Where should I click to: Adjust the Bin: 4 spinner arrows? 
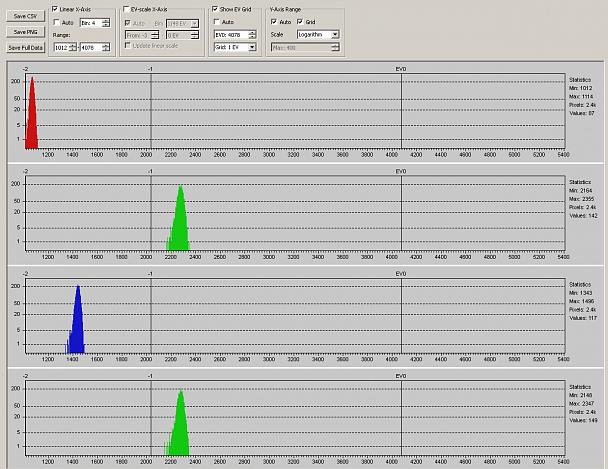coord(105,23)
